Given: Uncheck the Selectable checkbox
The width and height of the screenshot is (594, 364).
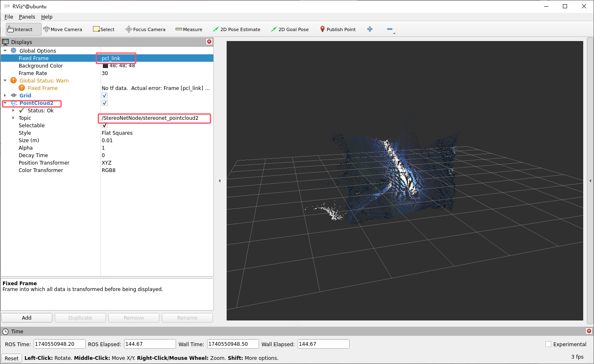Looking at the screenshot, I should [x=105, y=125].
